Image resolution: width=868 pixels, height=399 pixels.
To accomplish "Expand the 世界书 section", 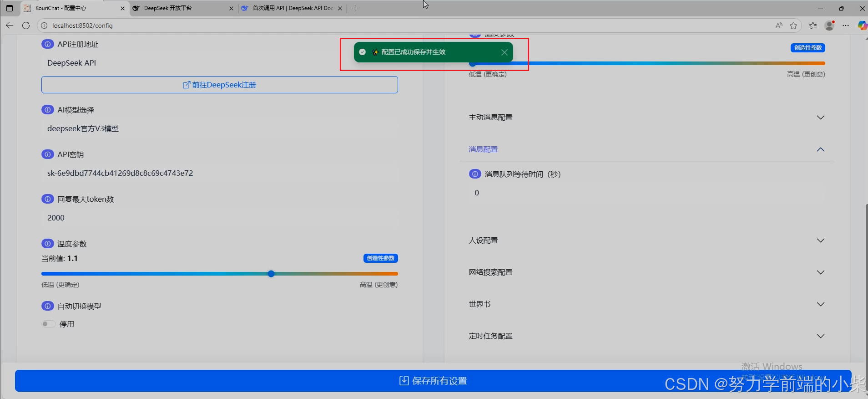I will click(646, 304).
